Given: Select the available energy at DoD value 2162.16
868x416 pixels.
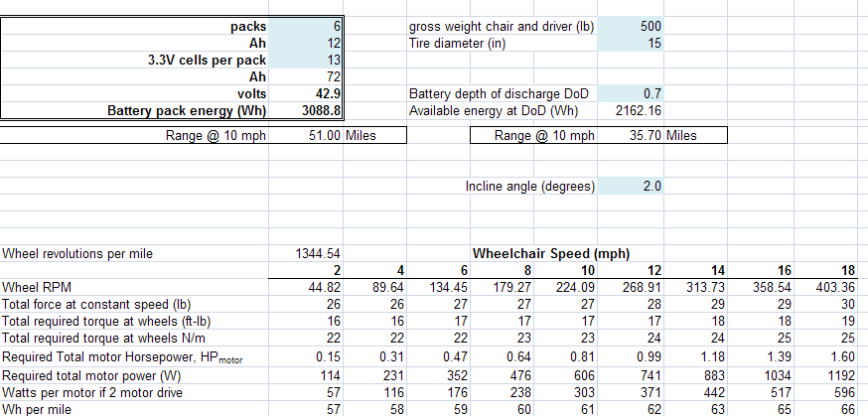Looking at the screenshot, I should coord(631,110).
